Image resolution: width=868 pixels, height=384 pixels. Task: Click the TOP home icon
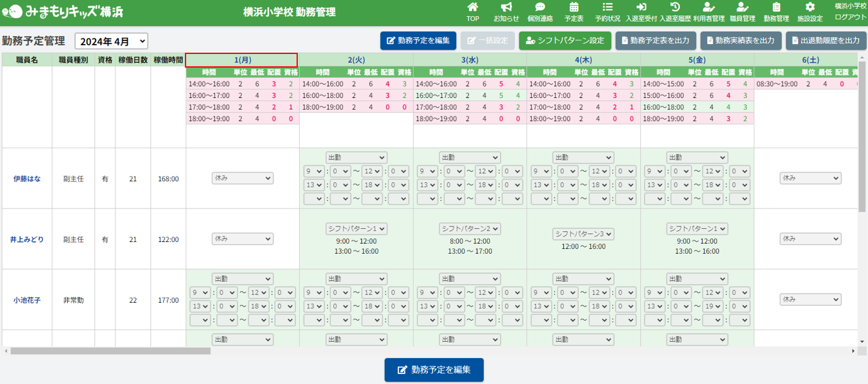tap(473, 7)
